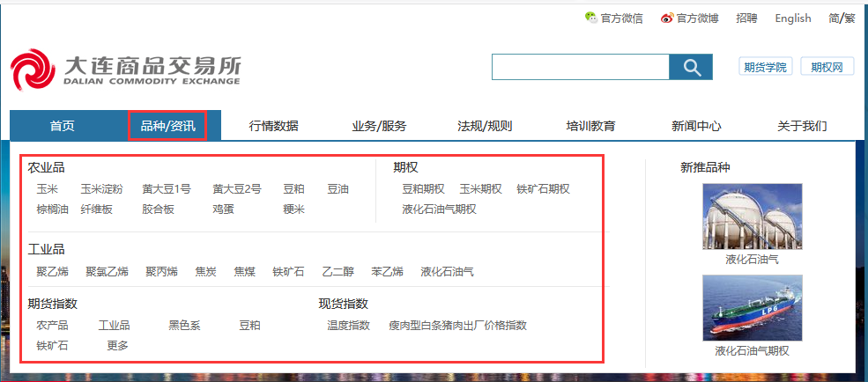Open the 首页 home tab
Screen dimensions: 868x382
(x=63, y=126)
